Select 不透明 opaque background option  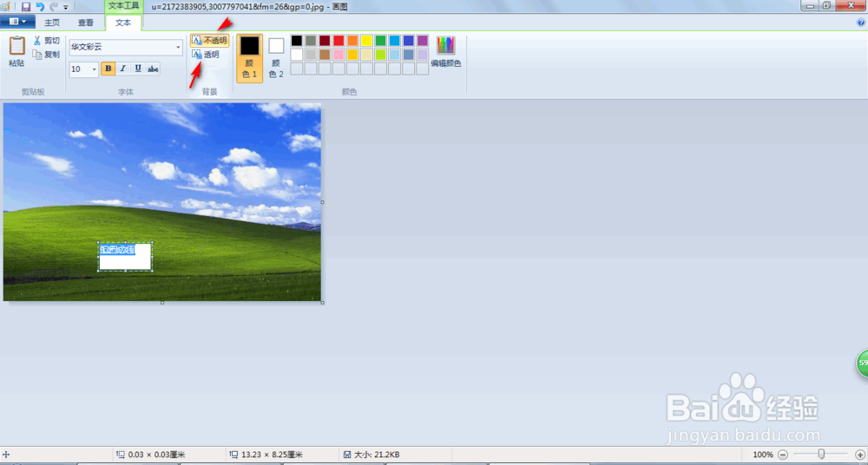[209, 41]
